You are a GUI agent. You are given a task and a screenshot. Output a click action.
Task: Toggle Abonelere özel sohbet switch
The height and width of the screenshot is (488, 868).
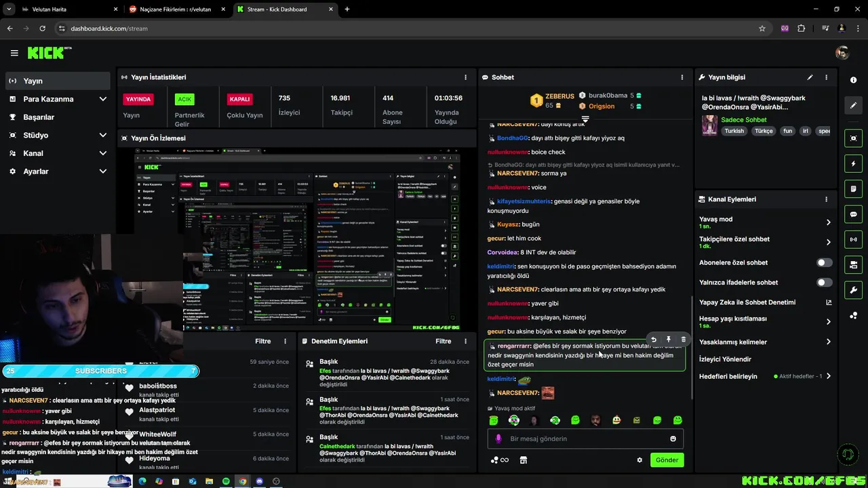[824, 262]
